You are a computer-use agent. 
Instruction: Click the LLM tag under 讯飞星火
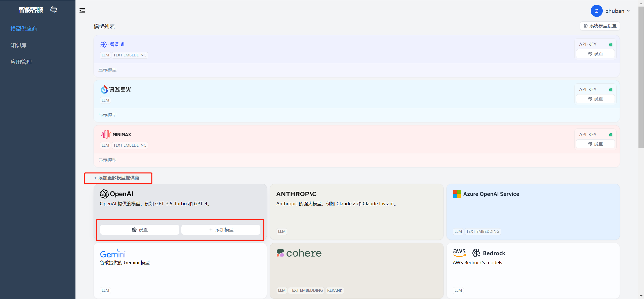tap(105, 100)
